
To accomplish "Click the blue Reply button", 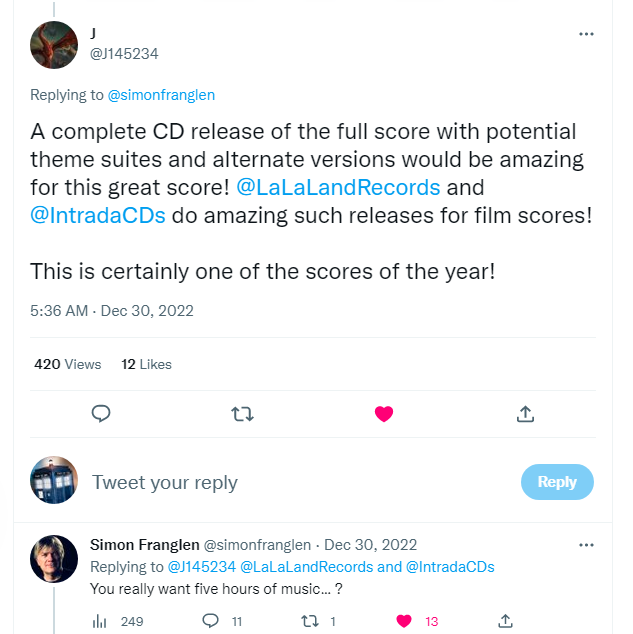I will (x=557, y=482).
